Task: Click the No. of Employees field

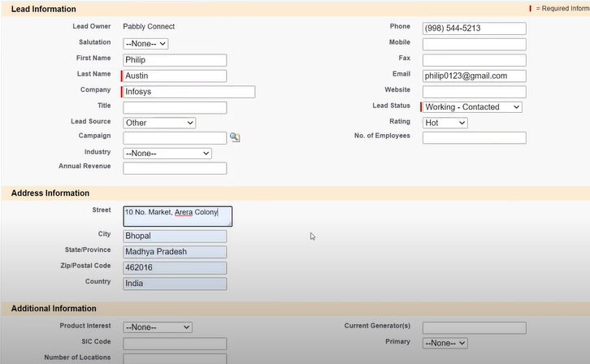Action: [474, 138]
